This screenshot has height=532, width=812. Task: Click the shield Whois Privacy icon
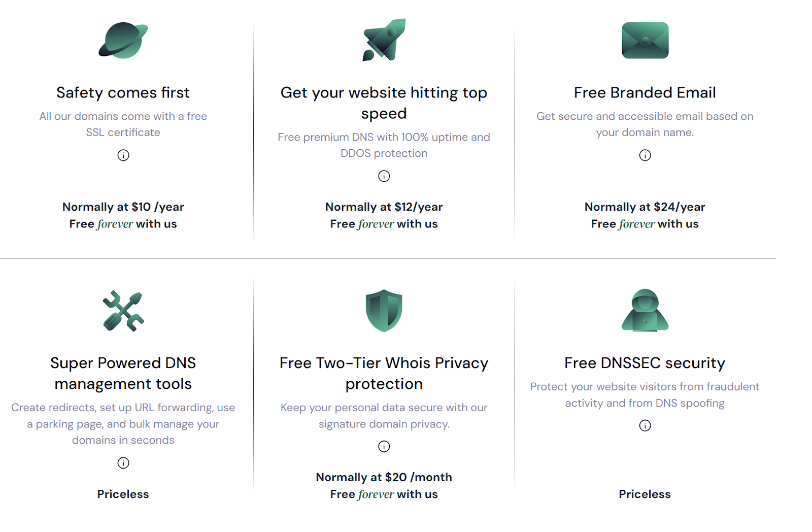pos(384,311)
